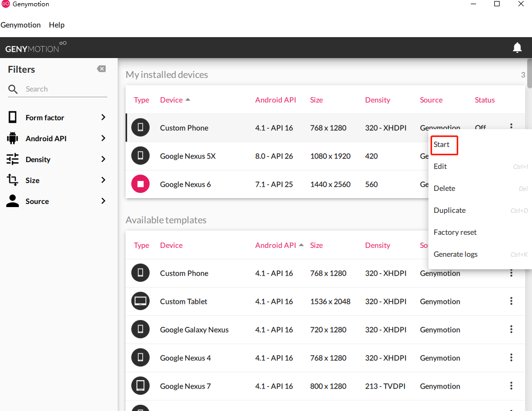Sort templates by Type header
This screenshot has width=532, height=411.
tap(141, 245)
